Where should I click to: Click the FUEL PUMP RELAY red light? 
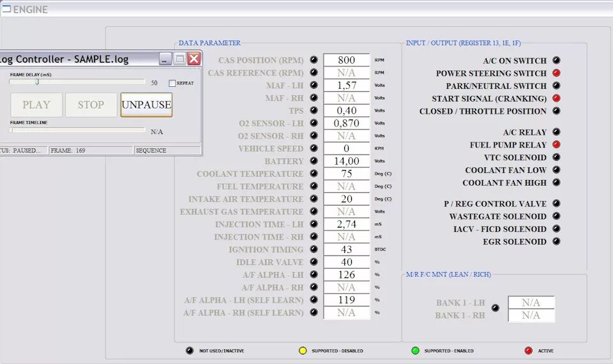[556, 145]
